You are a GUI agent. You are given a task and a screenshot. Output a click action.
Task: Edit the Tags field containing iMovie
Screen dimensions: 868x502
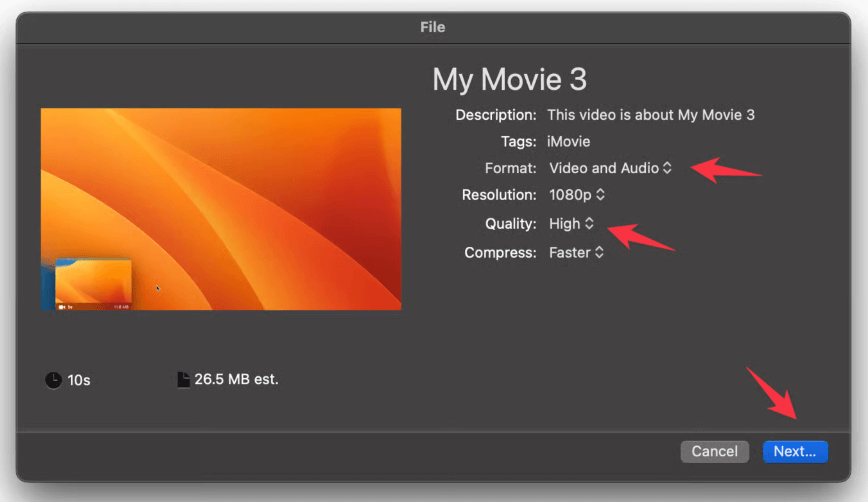point(569,142)
